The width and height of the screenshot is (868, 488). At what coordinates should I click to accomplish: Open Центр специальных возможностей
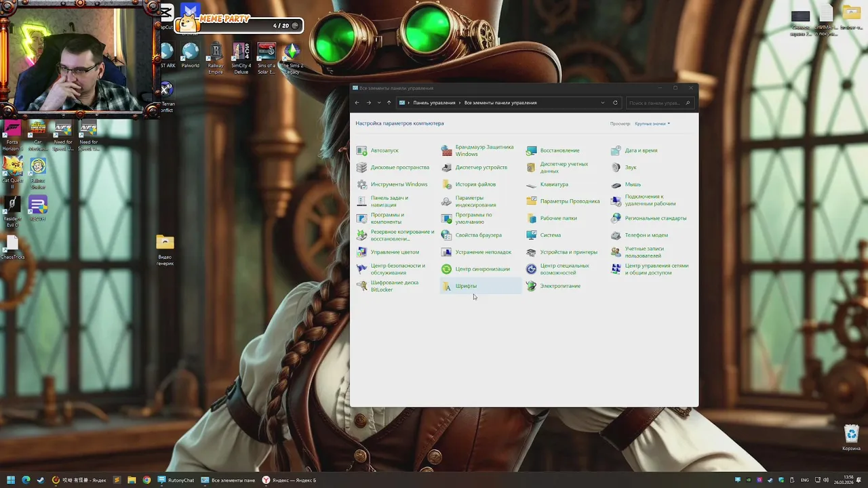(x=558, y=269)
